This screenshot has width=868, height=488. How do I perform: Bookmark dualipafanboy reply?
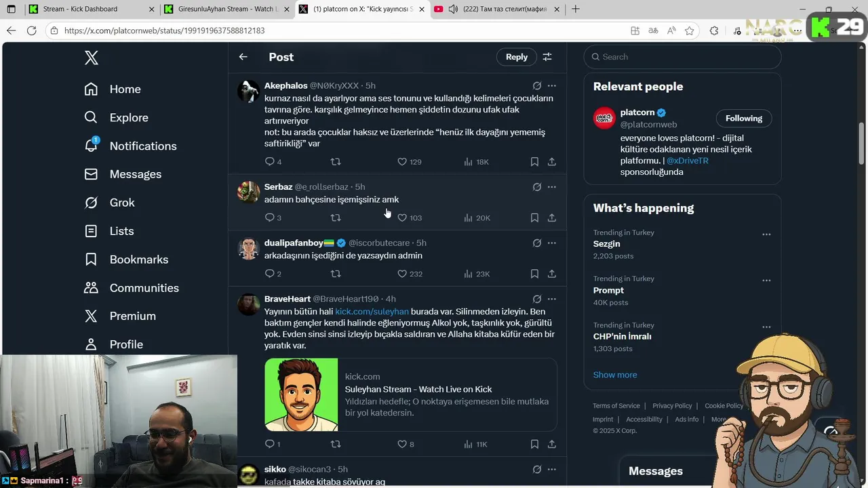(534, 274)
